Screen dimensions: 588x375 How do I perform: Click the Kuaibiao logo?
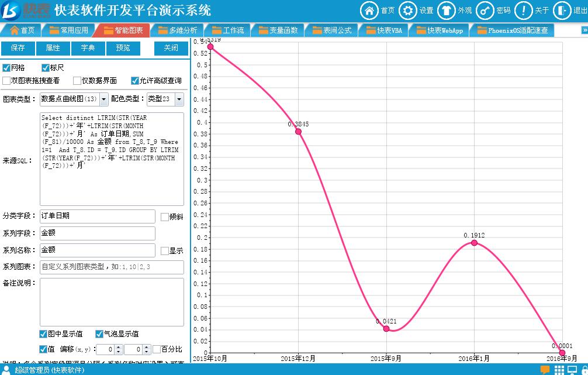coord(26,11)
